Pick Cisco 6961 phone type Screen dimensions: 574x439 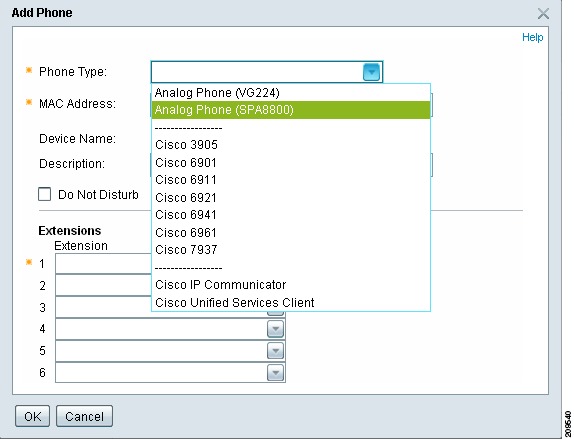[x=291, y=232]
